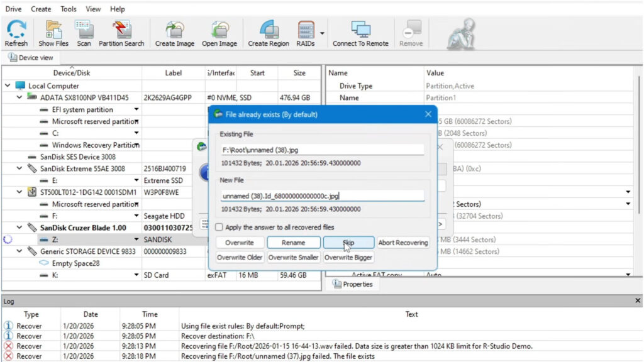Enable apply the answer to all recovered files
This screenshot has height=362, width=644.
click(x=219, y=228)
